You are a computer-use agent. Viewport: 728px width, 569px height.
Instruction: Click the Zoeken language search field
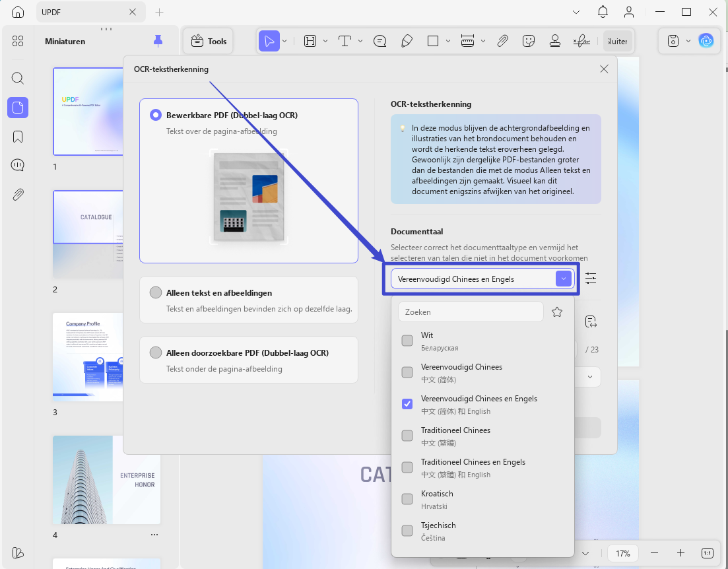click(x=471, y=312)
